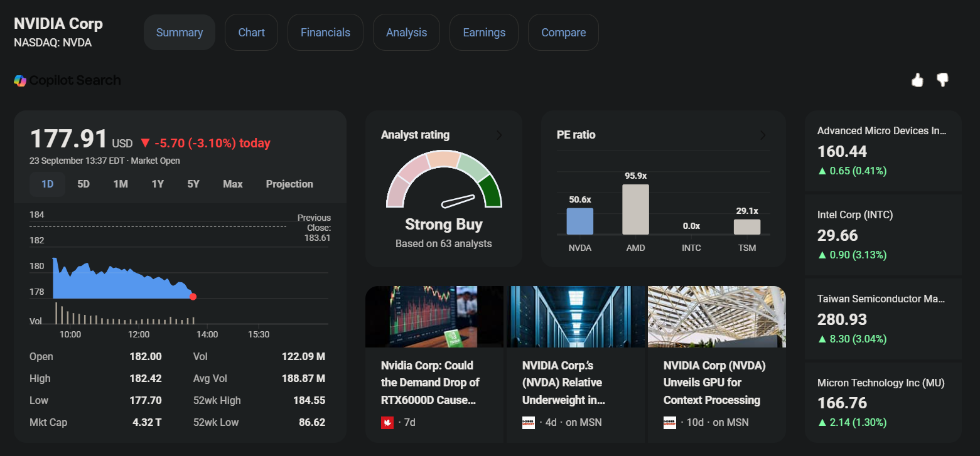
Task: Select the 1Y chart range
Action: tap(158, 184)
